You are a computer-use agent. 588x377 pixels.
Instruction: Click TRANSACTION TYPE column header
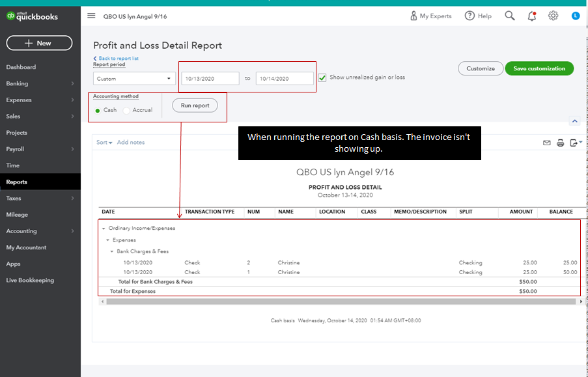[x=210, y=212]
